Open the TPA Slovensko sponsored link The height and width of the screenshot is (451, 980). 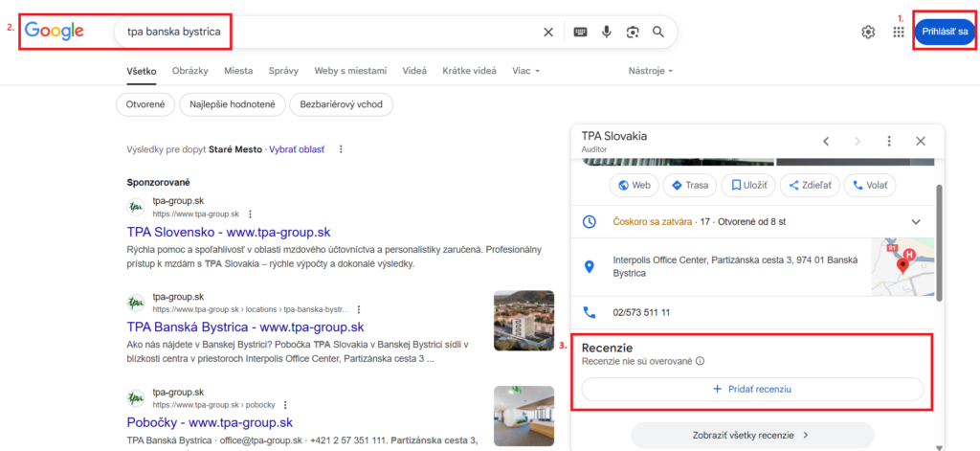coord(228,232)
